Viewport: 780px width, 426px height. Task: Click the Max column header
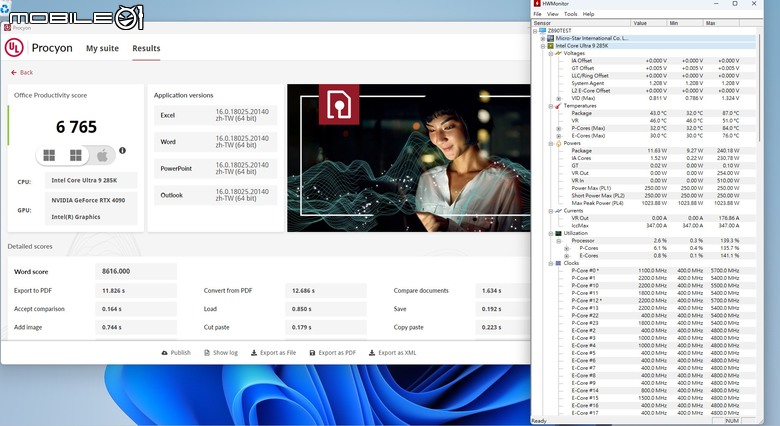pyautogui.click(x=721, y=23)
